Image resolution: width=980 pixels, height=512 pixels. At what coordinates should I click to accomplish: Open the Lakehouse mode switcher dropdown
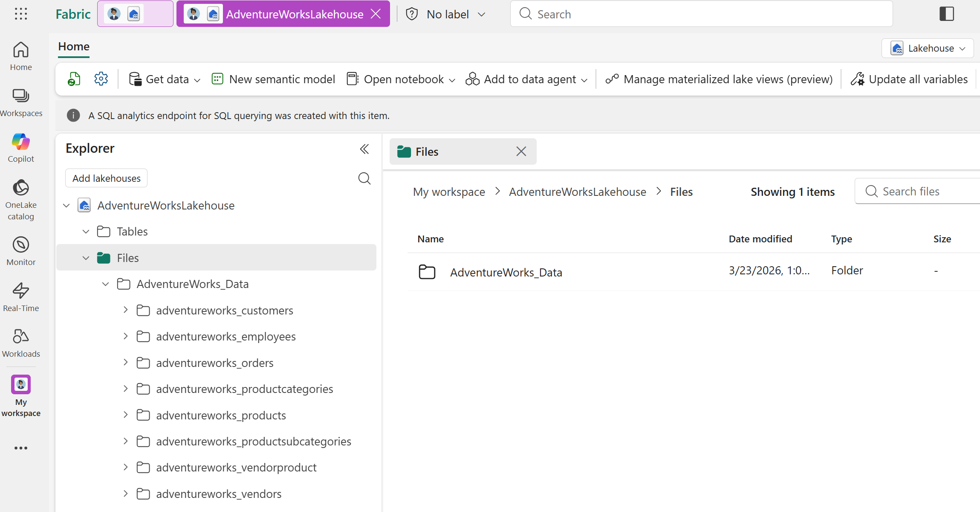pos(927,48)
